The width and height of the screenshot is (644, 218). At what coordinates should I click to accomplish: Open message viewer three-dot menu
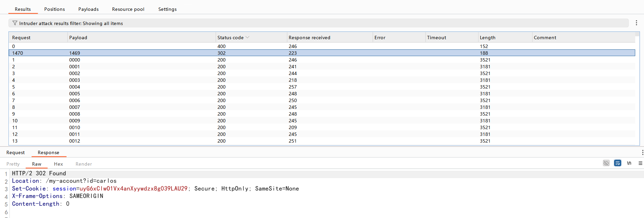point(642,152)
